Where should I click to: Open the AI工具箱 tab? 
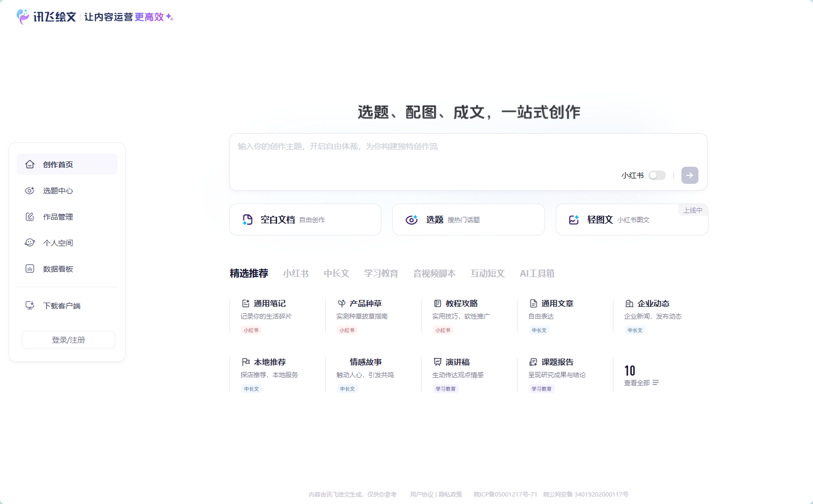(537, 273)
